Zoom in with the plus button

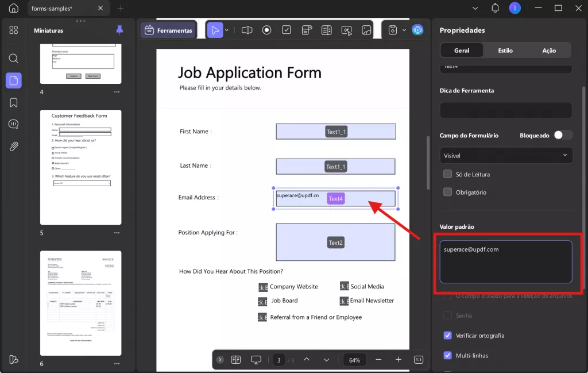click(399, 359)
